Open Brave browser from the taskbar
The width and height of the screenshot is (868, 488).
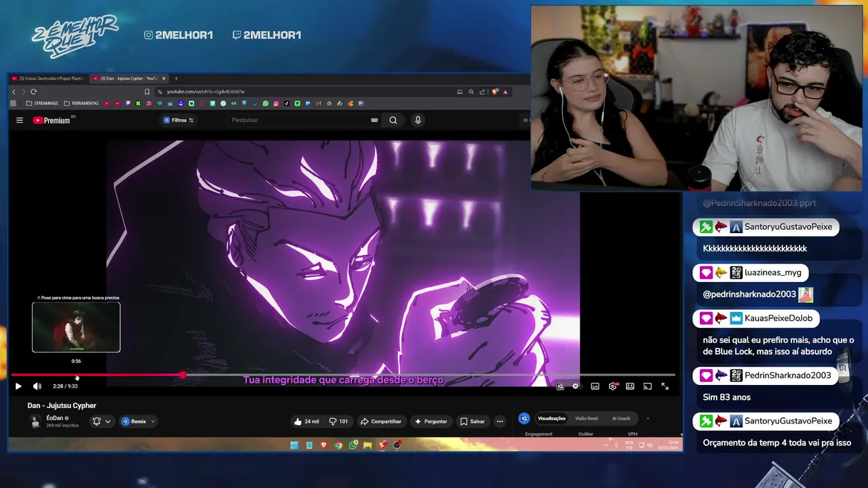coord(323,445)
